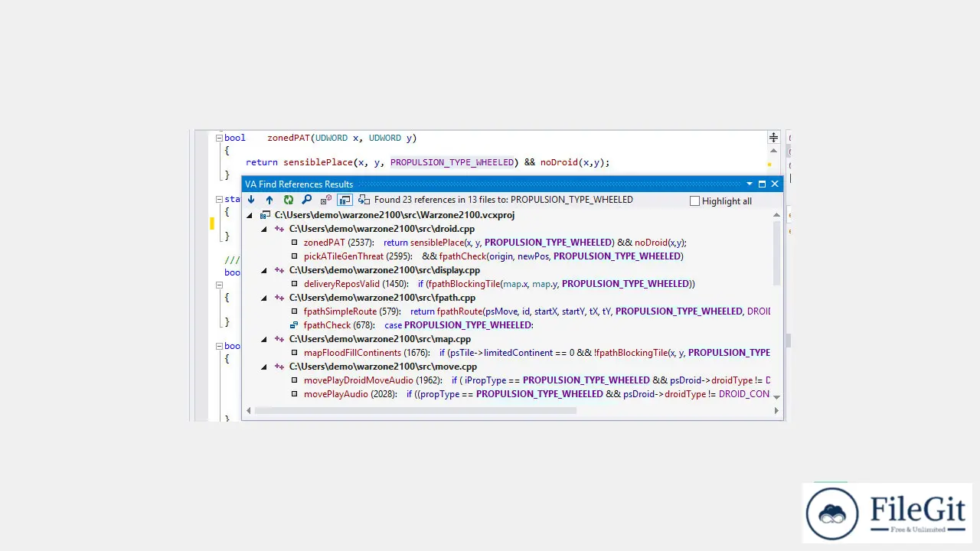
Task: Click the reference icon beside zonedPAT (2537)
Action: point(295,243)
